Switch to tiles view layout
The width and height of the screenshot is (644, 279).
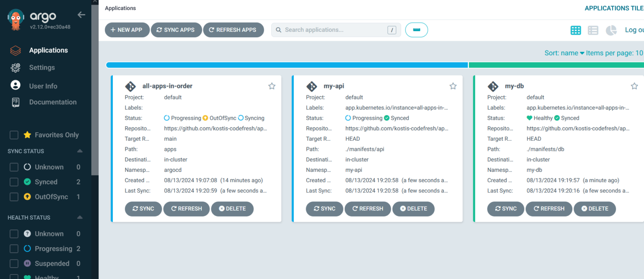[x=575, y=30]
